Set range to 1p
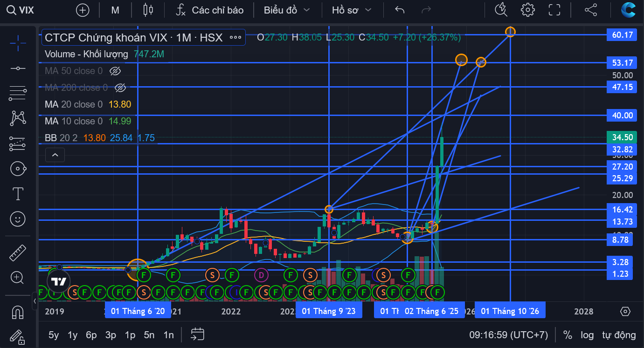This screenshot has width=644, height=348. tap(130, 335)
